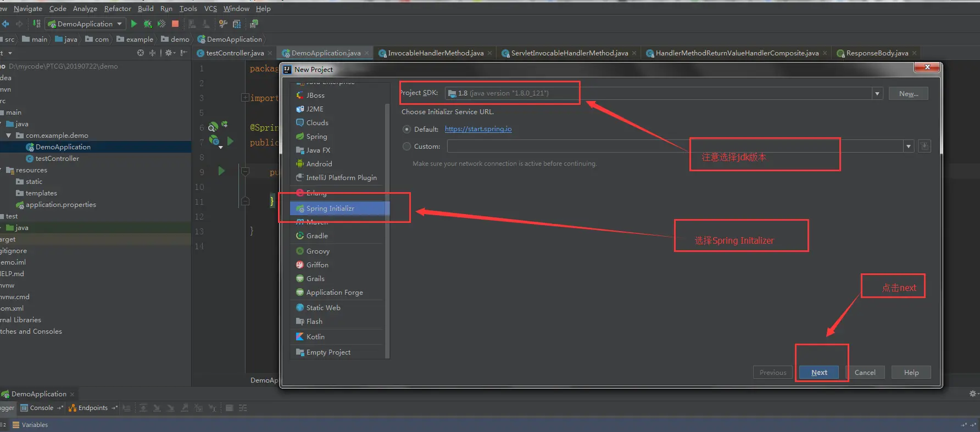Click the locate-target icon in project panel header
The width and height of the screenshot is (980, 432).
point(141,53)
